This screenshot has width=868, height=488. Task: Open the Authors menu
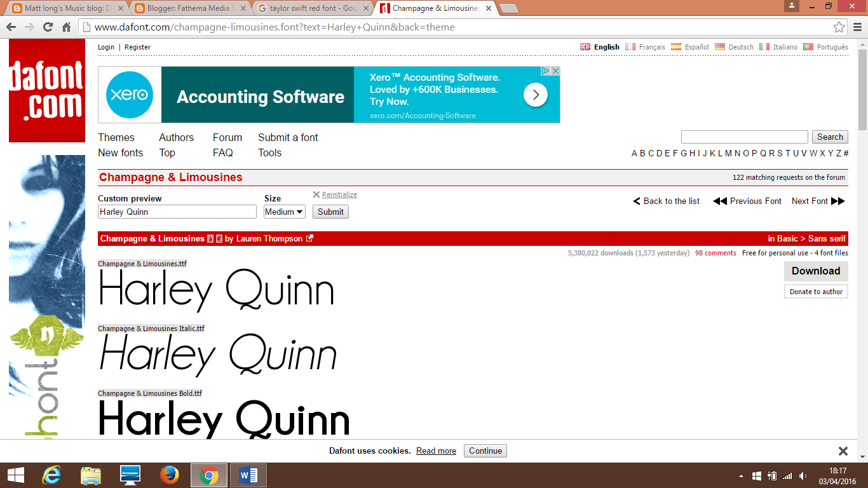click(x=177, y=137)
